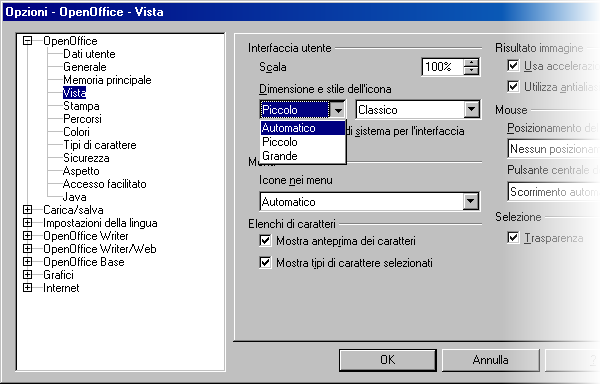This screenshot has width=600, height=384.
Task: Select Impostazioni della lingua label
Action: (x=100, y=223)
